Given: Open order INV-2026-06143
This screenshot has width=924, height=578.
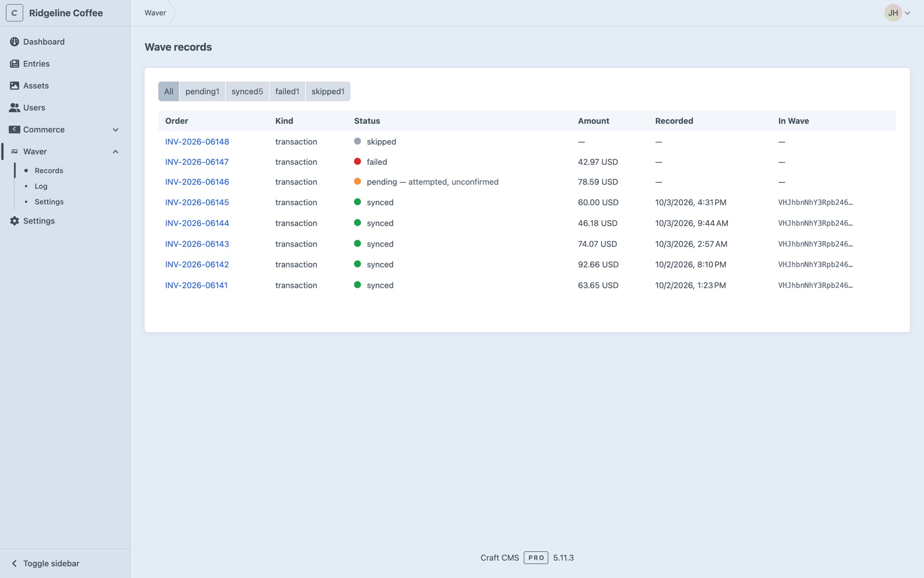Looking at the screenshot, I should coord(197,244).
